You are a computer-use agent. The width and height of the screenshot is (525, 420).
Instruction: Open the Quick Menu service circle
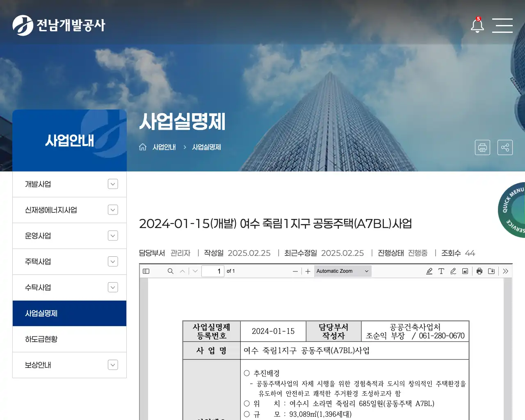pos(512,210)
